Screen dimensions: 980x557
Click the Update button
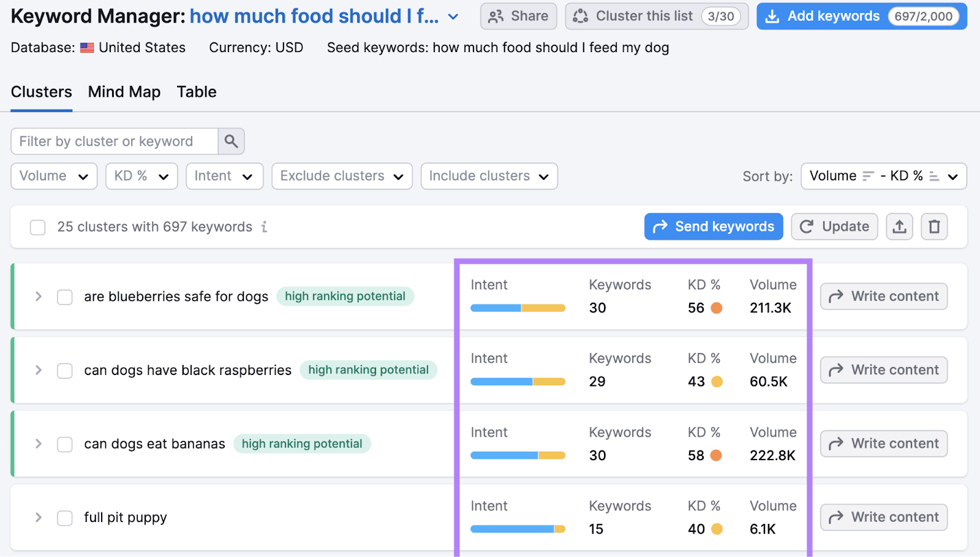(x=834, y=227)
